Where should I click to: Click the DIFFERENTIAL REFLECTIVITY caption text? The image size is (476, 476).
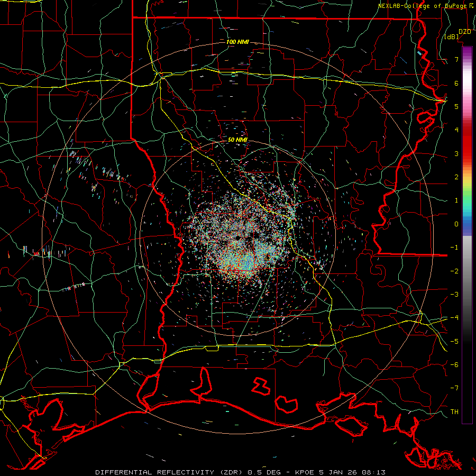coord(154,472)
